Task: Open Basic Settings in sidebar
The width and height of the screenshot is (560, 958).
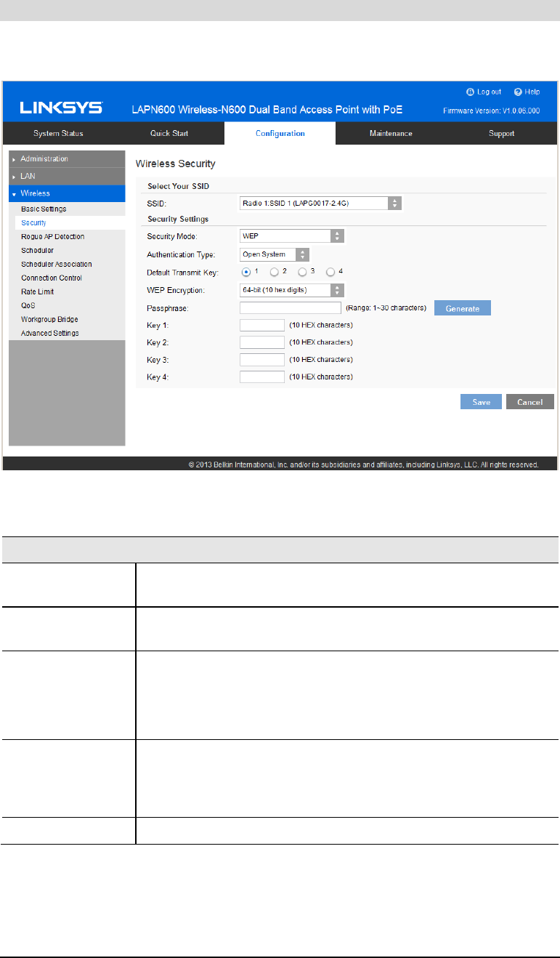Action: 44,209
